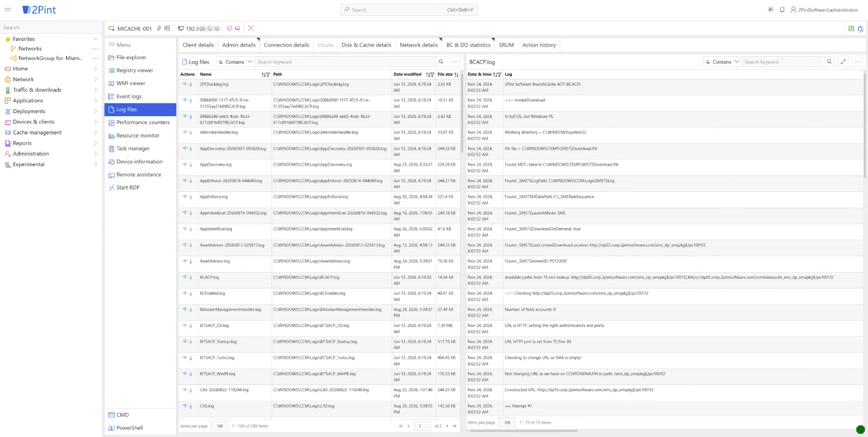868x437 pixels.
Task: Open File explorer tool
Action: [140, 57]
